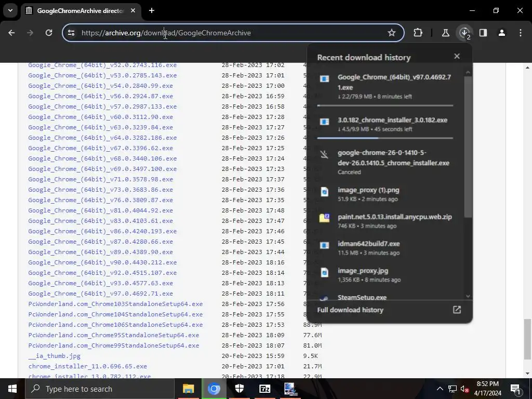Open a new tab
This screenshot has height=399, width=532.
(152, 10)
